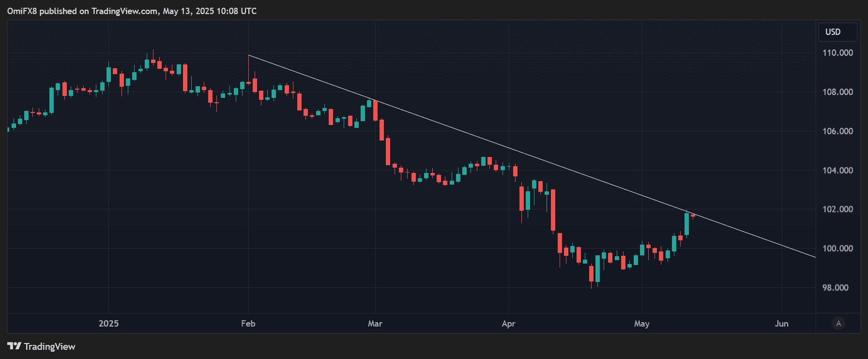Image resolution: width=868 pixels, height=359 pixels.
Task: Click the 102.000 price label
Action: tap(838, 209)
